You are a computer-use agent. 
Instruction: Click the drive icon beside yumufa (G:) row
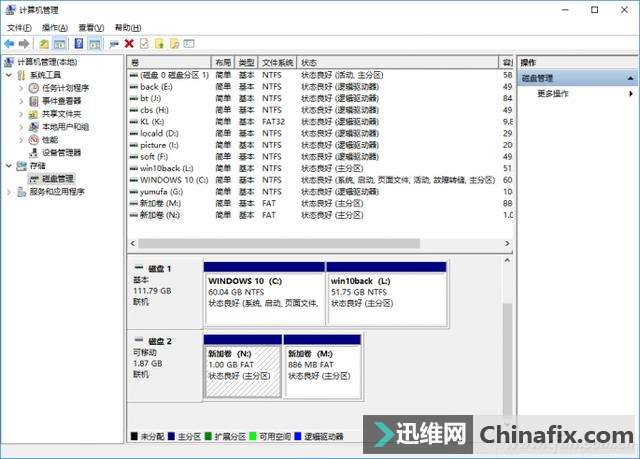point(133,192)
